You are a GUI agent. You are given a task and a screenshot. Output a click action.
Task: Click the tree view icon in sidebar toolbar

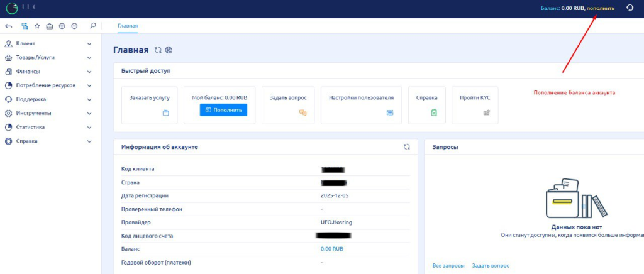tap(25, 26)
